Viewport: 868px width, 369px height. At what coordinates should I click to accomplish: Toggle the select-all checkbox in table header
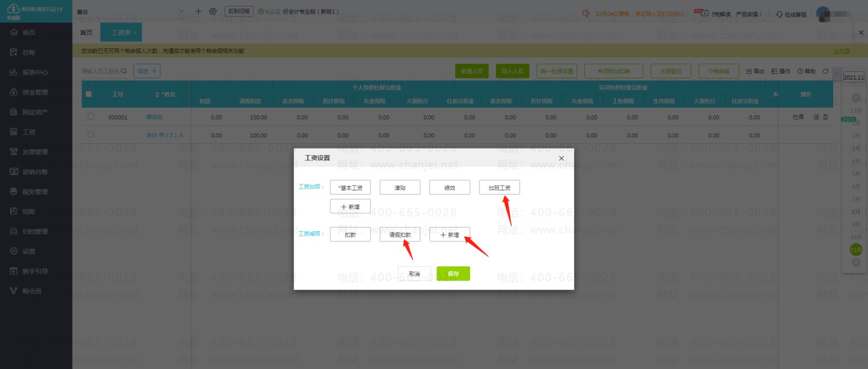click(x=89, y=94)
